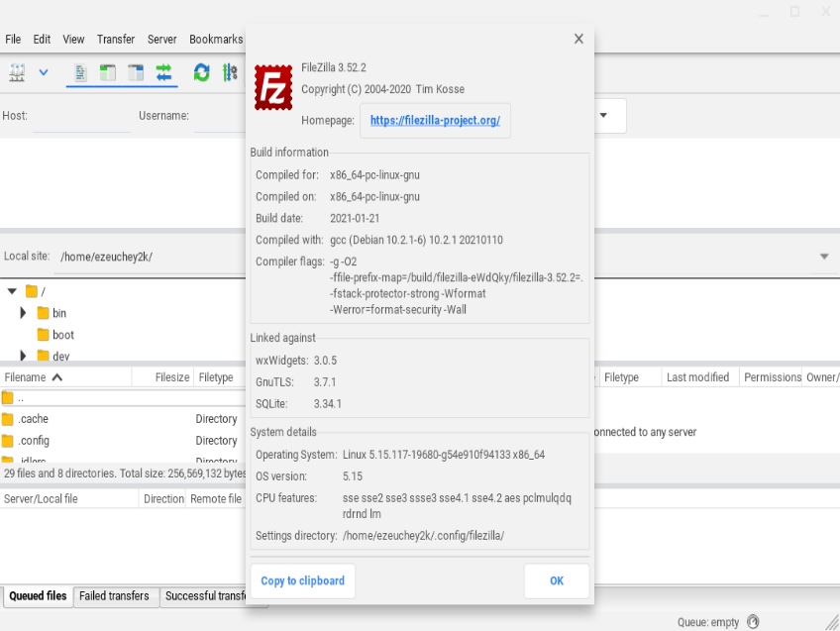The image size is (840, 631).
Task: Select the .cache directory row
Action: tap(123, 419)
